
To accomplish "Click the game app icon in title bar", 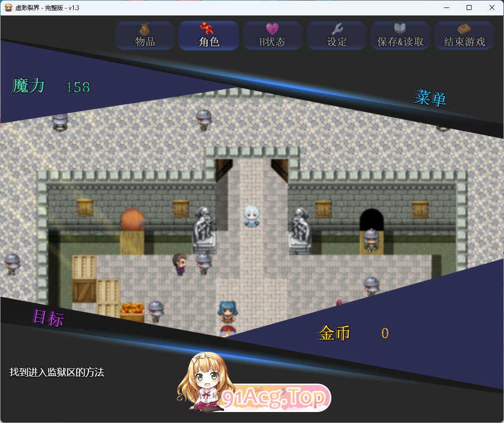I will (x=8, y=7).
